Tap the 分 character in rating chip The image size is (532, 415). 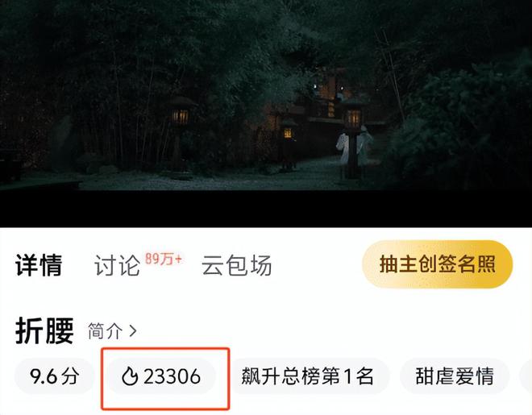[70, 376]
